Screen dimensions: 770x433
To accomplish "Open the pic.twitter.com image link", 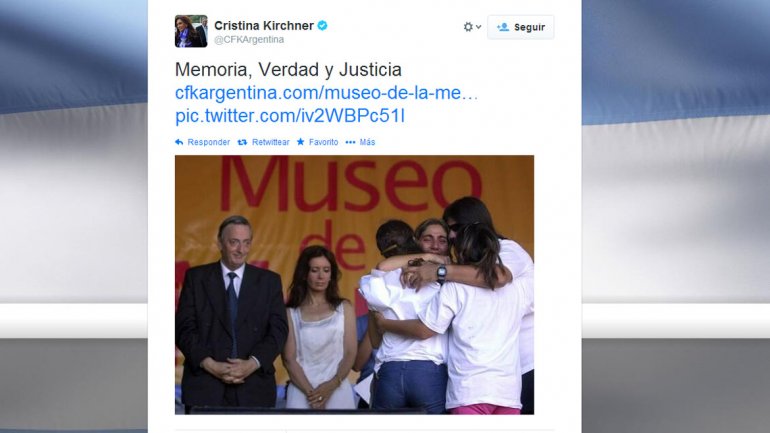I will (x=290, y=116).
